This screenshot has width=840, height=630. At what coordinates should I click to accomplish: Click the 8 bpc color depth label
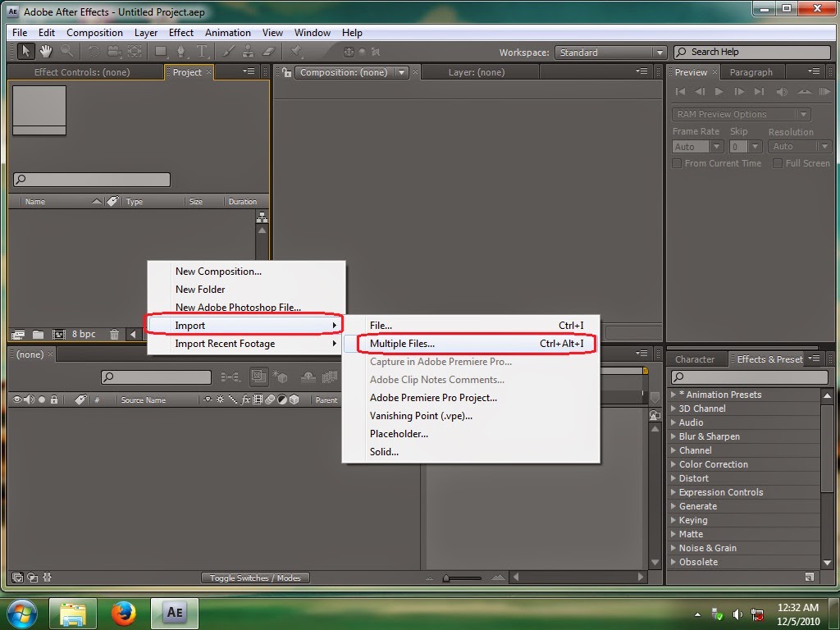point(84,335)
